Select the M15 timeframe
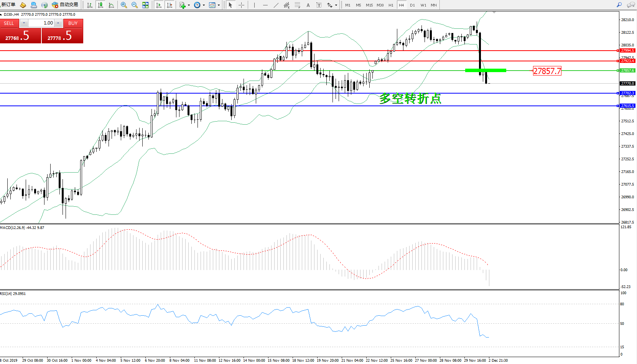Image resolution: width=637 pixels, height=364 pixels. (x=369, y=5)
